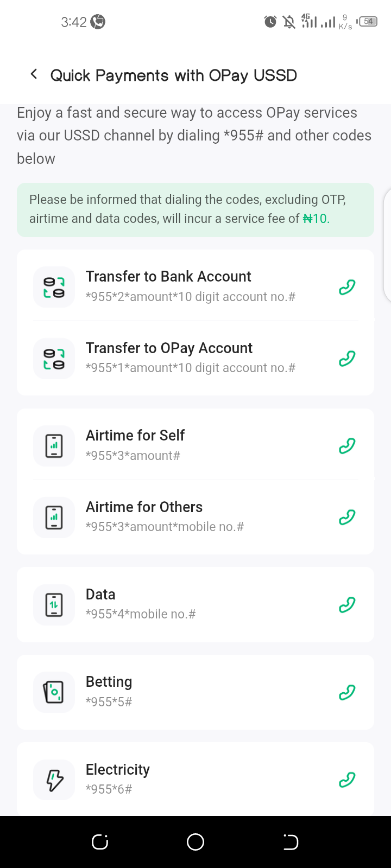Dial the Betting USSD code
Viewport: 391px width, 868px height.
click(347, 692)
